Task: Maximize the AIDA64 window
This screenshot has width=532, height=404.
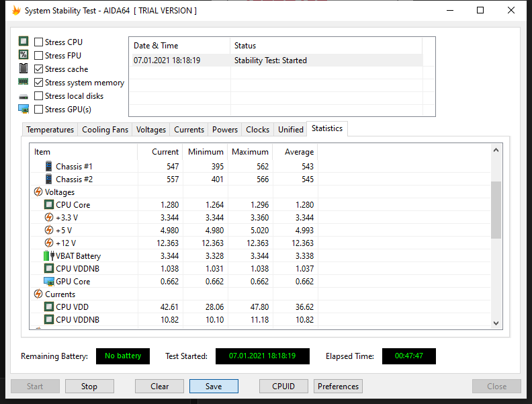Action: click(x=480, y=10)
